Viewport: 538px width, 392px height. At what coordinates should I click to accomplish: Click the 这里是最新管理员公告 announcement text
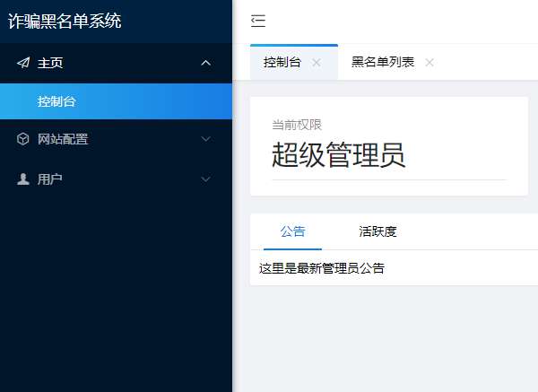coord(322,268)
